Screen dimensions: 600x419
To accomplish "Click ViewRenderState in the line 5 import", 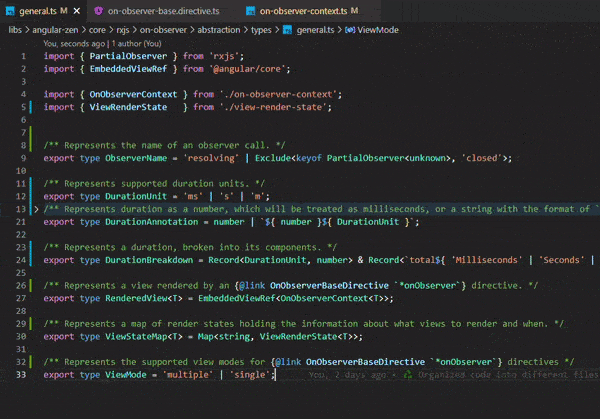I will point(128,107).
